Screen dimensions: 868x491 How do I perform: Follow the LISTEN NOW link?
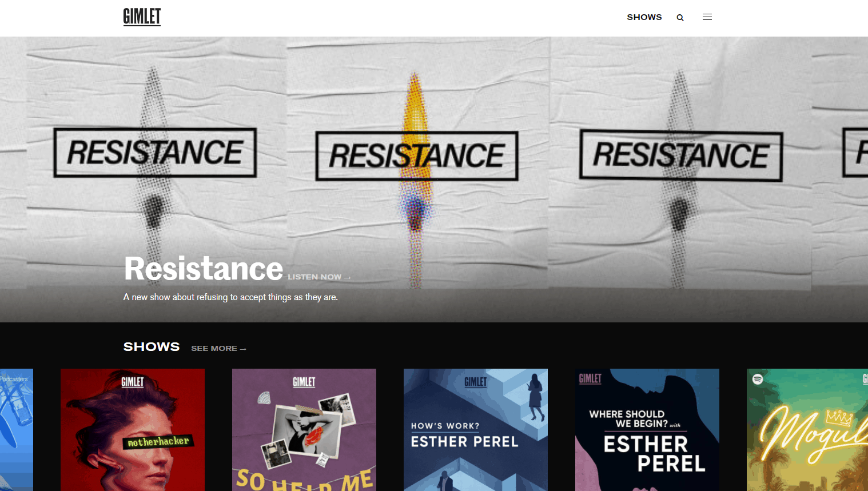coord(319,277)
